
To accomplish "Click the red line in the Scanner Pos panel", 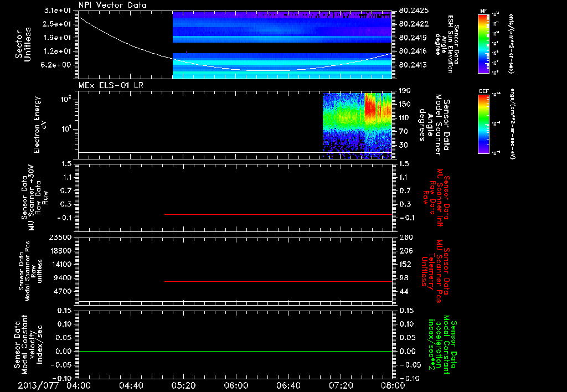I will tap(278, 281).
